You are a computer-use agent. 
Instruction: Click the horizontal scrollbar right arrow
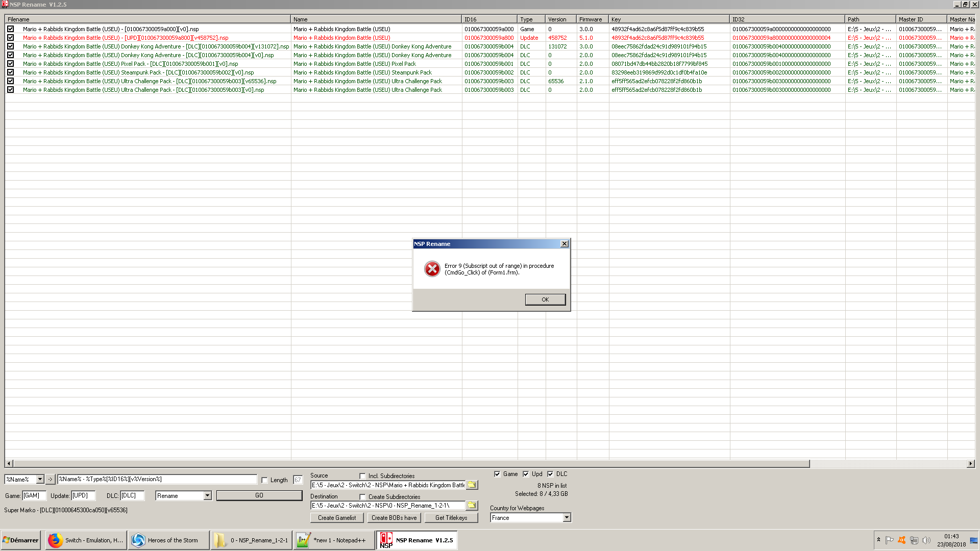[970, 463]
